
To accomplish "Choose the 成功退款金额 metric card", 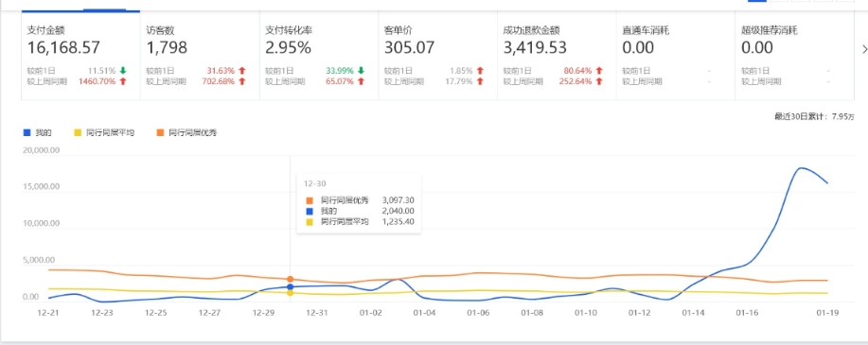I will point(557,56).
